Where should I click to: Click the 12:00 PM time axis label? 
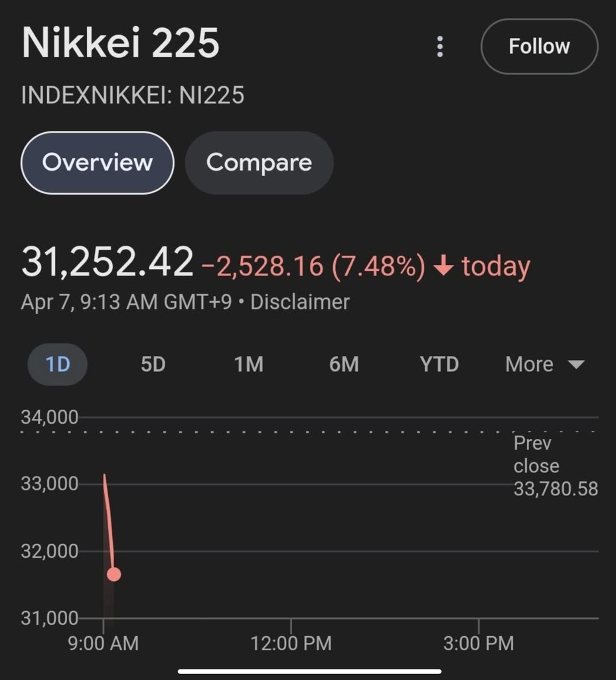(x=291, y=643)
